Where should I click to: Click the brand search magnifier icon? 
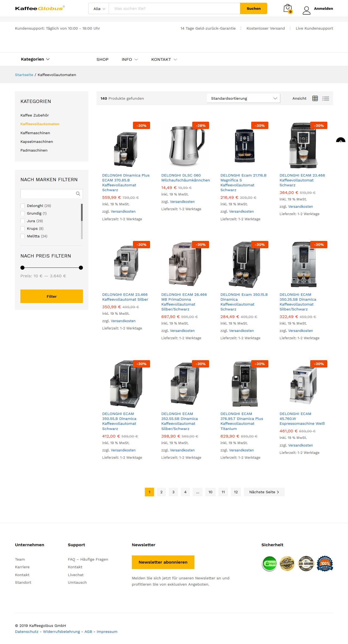78,194
